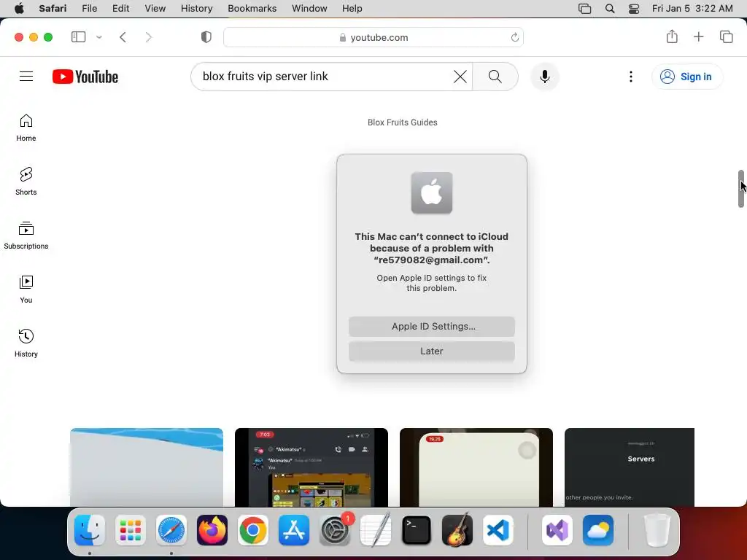Go to Home in sidebar
Image resolution: width=747 pixels, height=560 pixels.
pos(26,128)
